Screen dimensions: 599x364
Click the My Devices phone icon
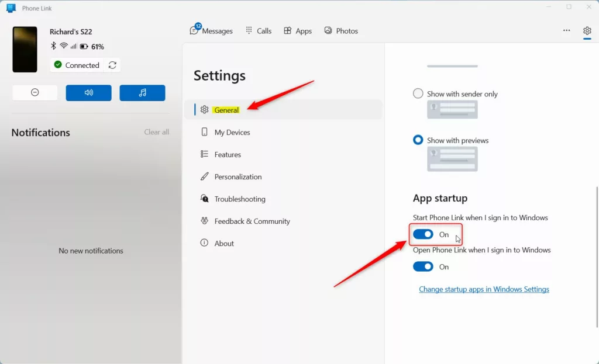[x=204, y=131]
